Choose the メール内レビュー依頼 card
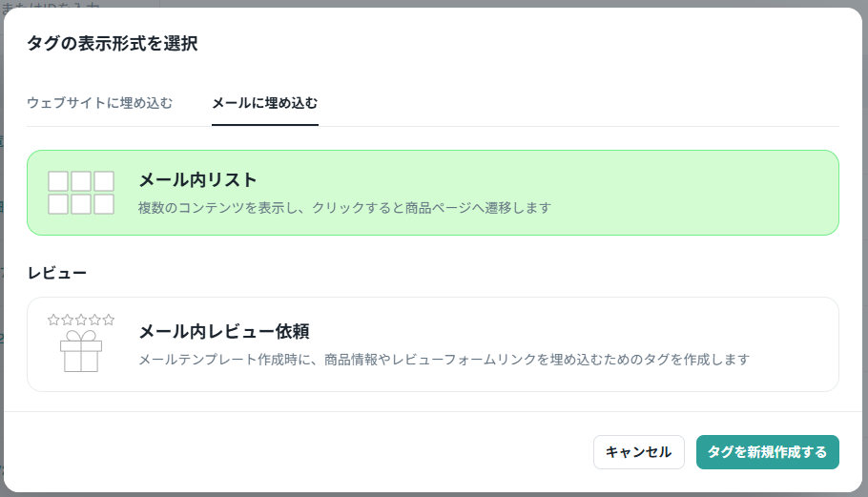The height and width of the screenshot is (497, 868). click(433, 344)
